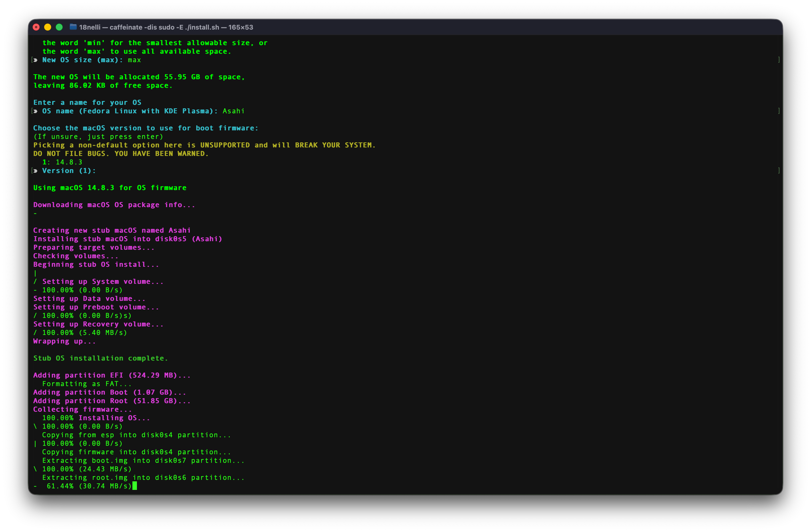
Task: Click the green full-screen window button
Action: click(59, 27)
